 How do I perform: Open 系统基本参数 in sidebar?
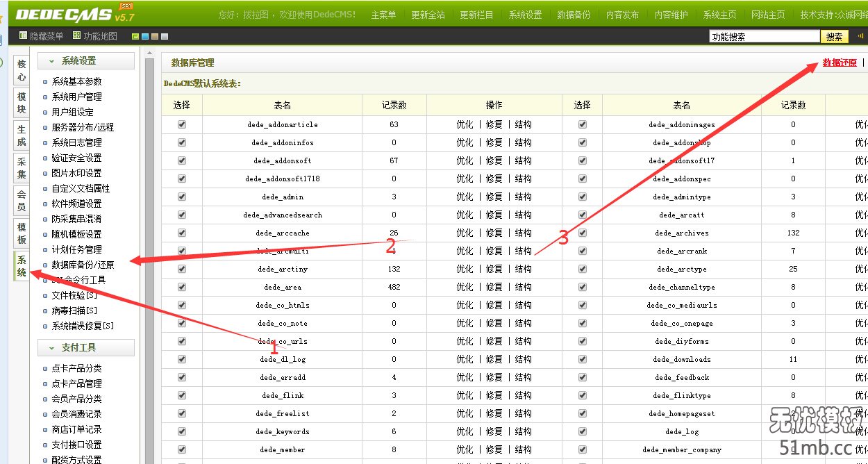point(76,81)
